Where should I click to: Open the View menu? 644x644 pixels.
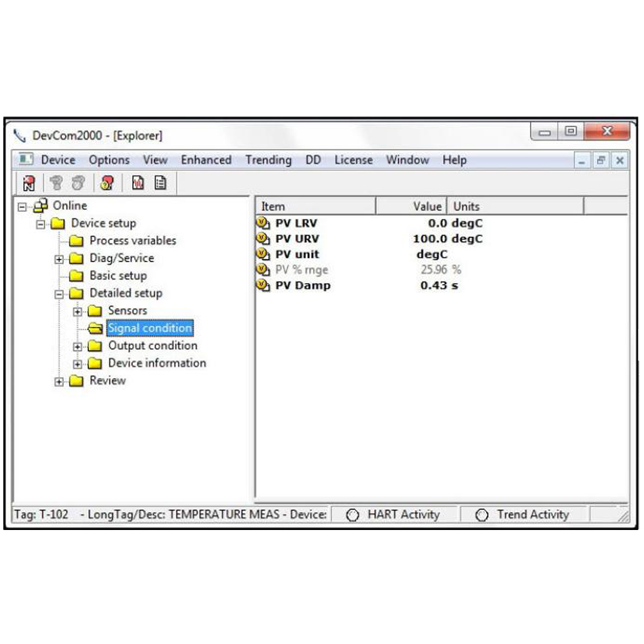tap(155, 160)
